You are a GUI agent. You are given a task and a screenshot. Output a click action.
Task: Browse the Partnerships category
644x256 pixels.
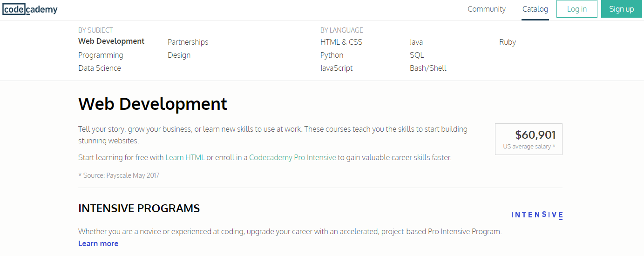(x=188, y=42)
